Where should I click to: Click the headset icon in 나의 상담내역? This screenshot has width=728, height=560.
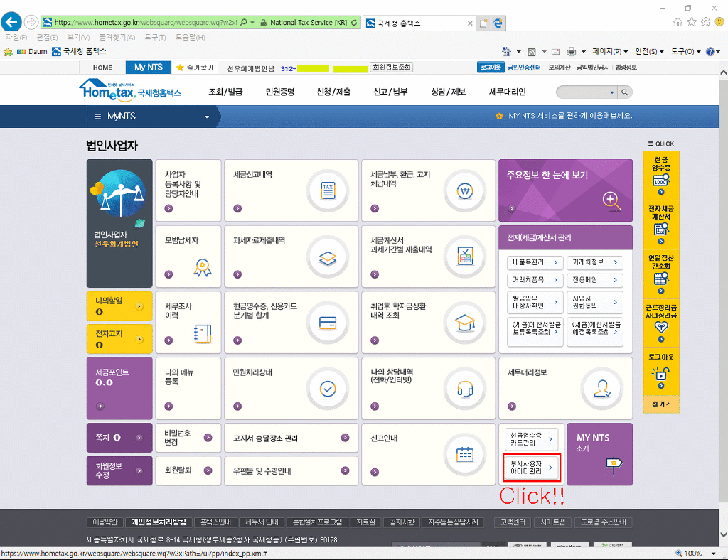coord(465,389)
